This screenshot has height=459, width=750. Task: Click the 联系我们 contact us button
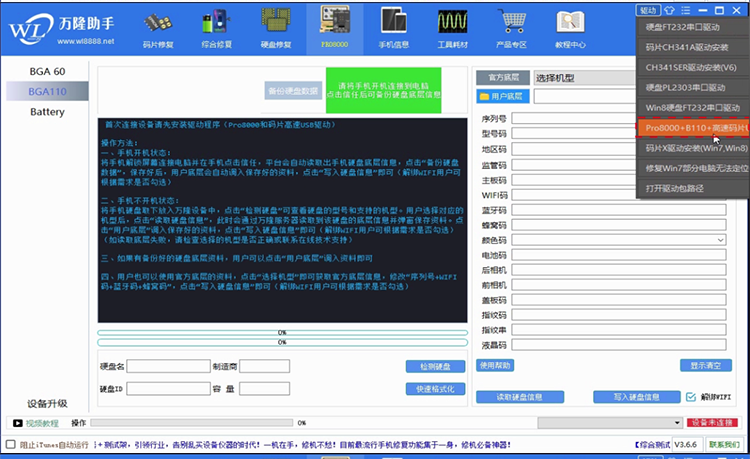724,445
